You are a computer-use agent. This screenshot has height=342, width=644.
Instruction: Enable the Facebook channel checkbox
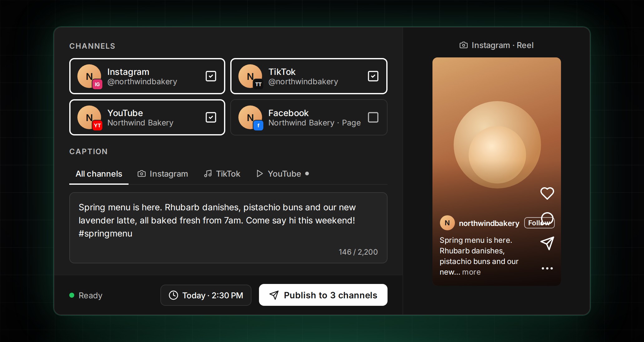[x=373, y=117]
